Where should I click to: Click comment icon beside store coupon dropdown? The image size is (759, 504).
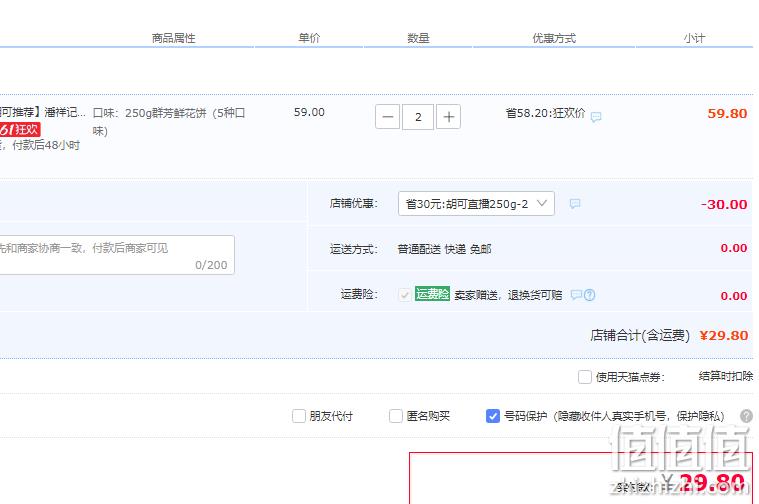coord(575,203)
